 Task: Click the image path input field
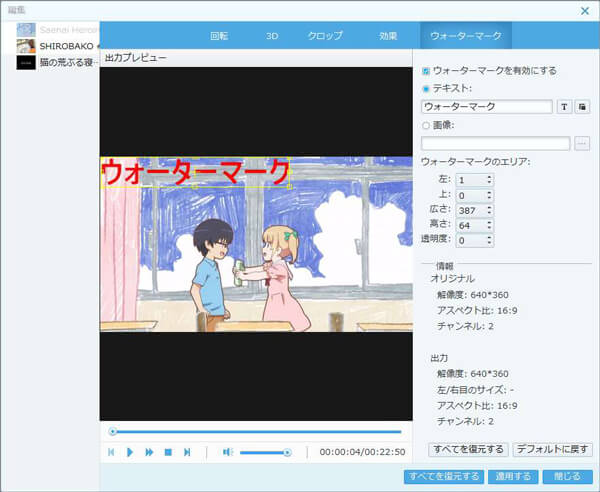pyautogui.click(x=496, y=143)
